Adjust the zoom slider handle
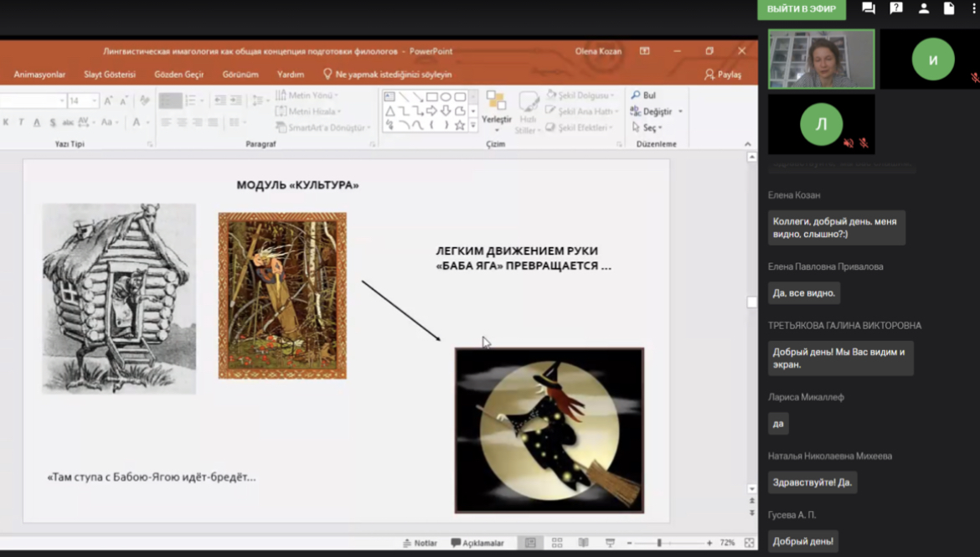The width and height of the screenshot is (980, 557). point(658,543)
